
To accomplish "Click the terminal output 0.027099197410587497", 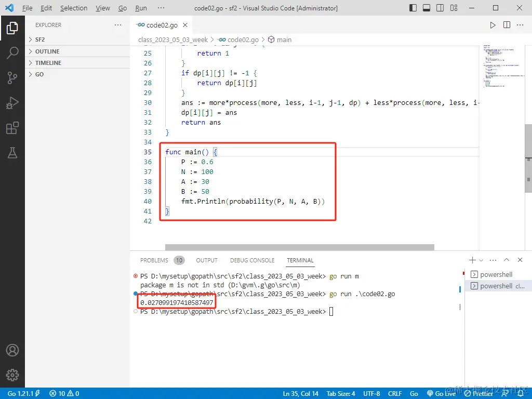I will pyautogui.click(x=177, y=303).
